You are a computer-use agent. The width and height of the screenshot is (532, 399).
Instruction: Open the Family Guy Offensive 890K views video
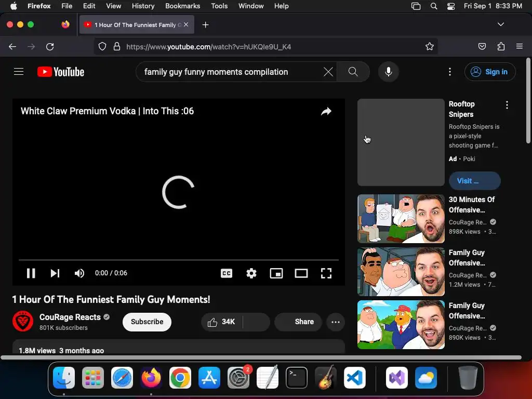coord(401,325)
